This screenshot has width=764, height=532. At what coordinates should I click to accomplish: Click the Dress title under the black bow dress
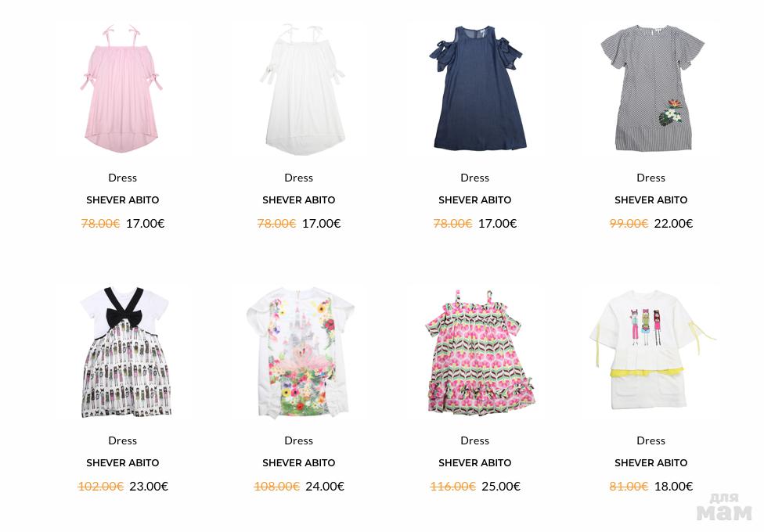[123, 440]
